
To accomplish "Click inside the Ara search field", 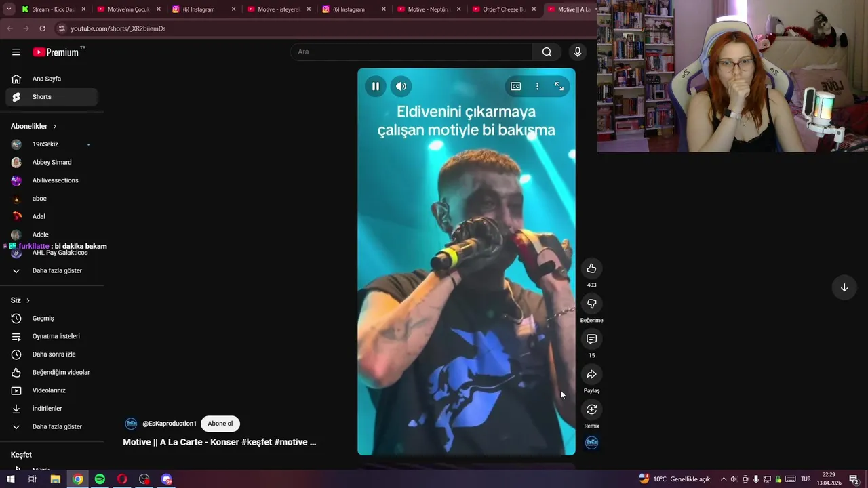I will (412, 52).
